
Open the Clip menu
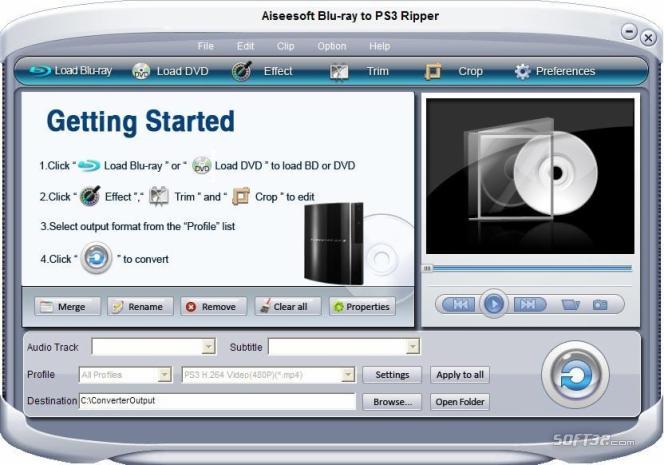coord(285,46)
